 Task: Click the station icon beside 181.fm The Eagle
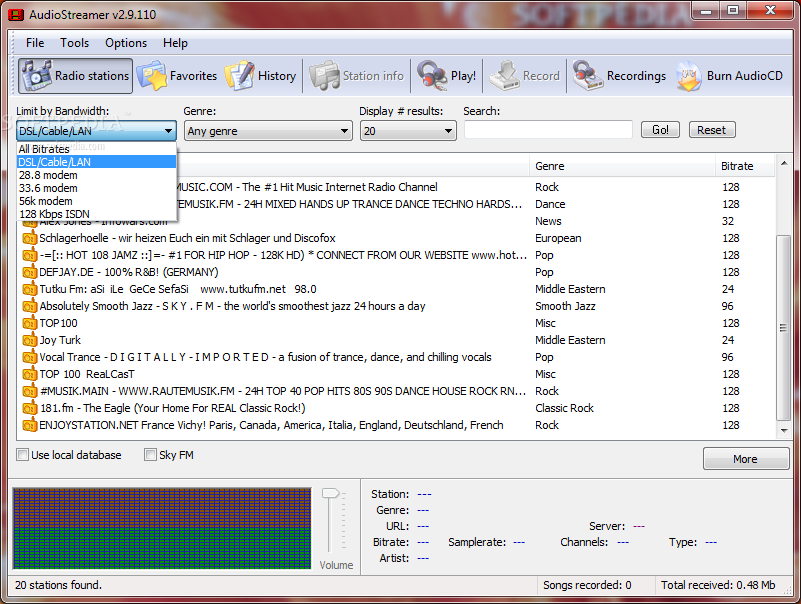pos(30,408)
